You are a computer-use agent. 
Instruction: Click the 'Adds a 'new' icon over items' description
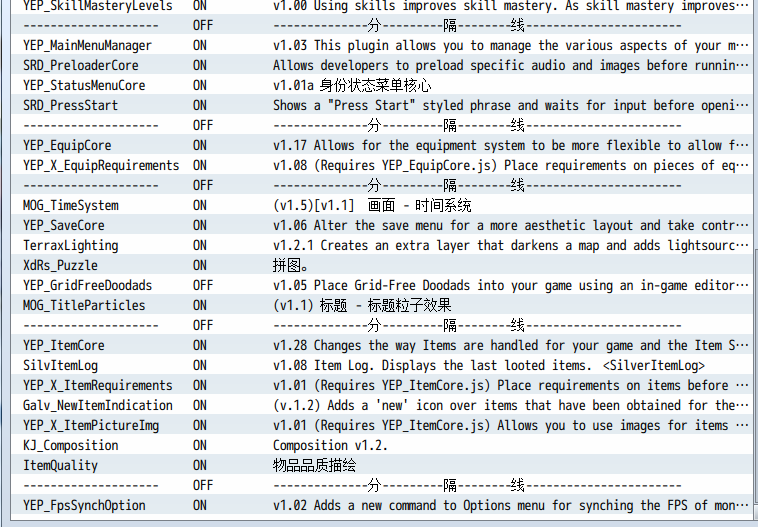click(x=511, y=405)
